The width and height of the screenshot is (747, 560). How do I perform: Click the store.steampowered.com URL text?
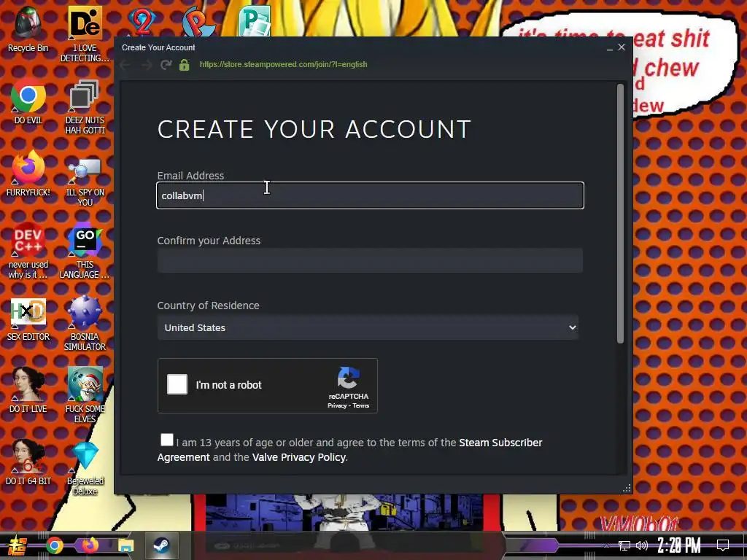click(284, 64)
